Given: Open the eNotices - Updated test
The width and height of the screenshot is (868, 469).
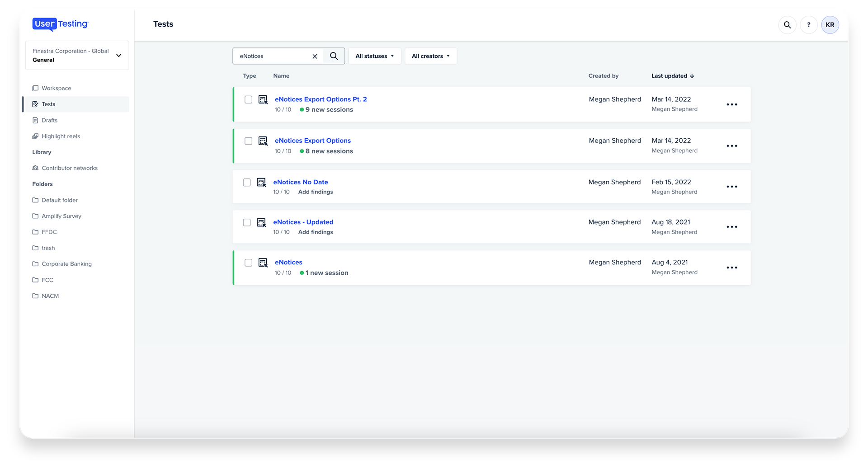Looking at the screenshot, I should (x=303, y=222).
